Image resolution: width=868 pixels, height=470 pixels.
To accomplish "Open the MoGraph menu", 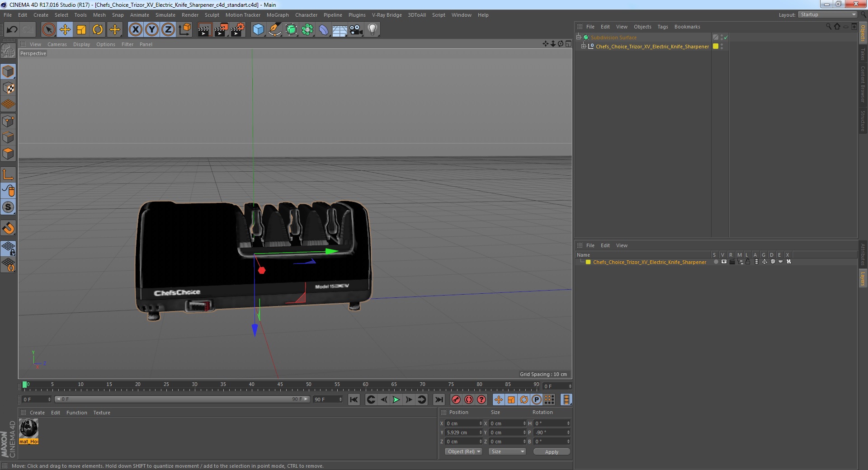I will pyautogui.click(x=277, y=15).
